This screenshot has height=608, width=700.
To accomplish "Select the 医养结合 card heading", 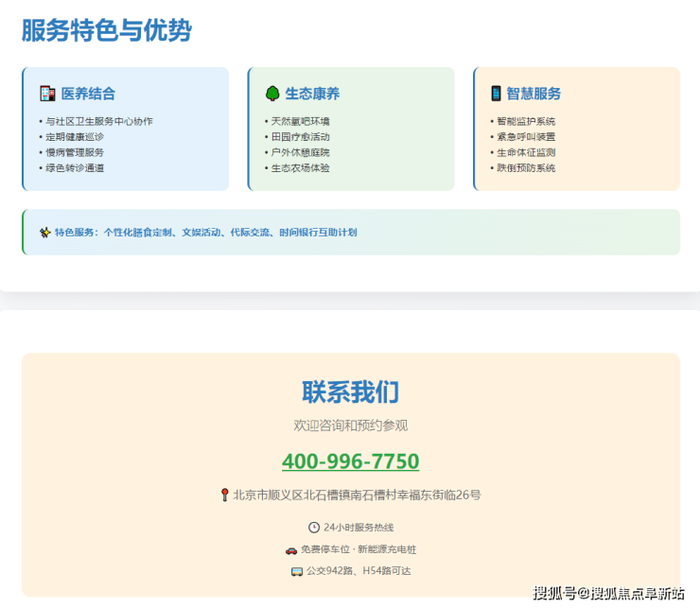I will click(88, 94).
